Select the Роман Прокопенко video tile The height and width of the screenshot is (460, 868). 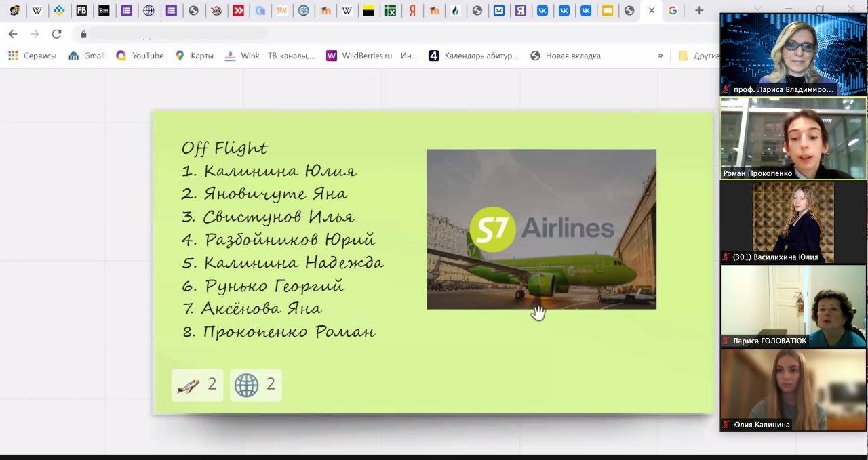click(x=793, y=138)
